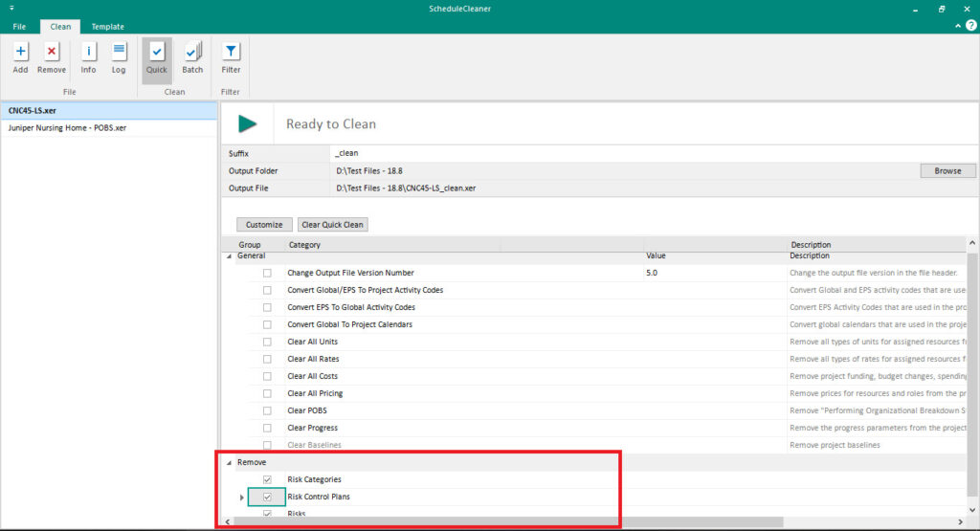This screenshot has width=980, height=531.
Task: Tick the Clear All Costs checkbox
Action: pos(267,376)
